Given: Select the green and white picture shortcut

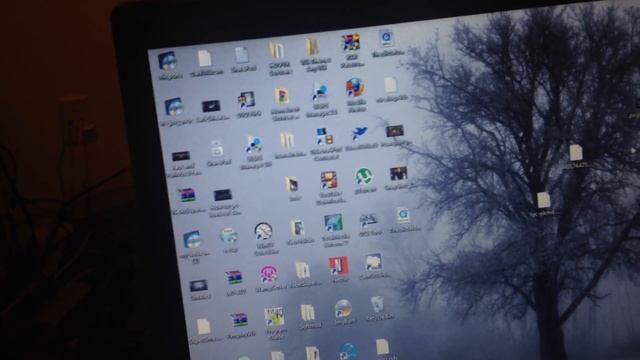Looking at the screenshot, I should point(274,317).
